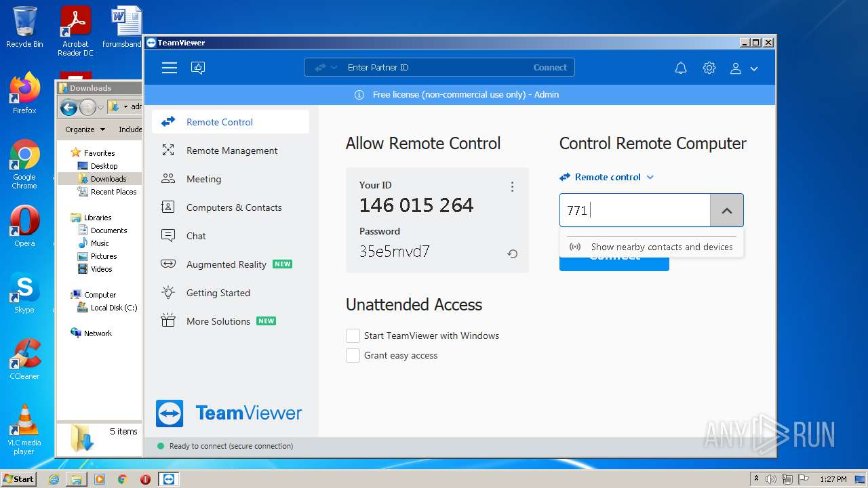Expand the Remote control mode dropdown
The image size is (868, 488).
click(x=607, y=177)
